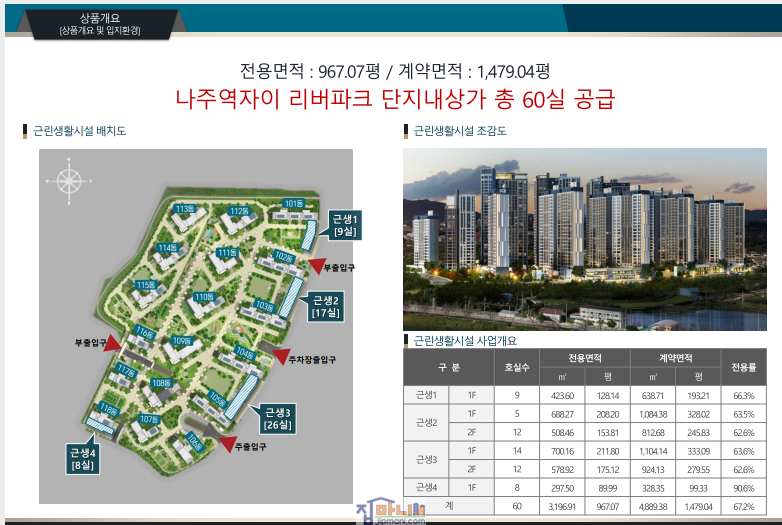Image resolution: width=782 pixels, height=525 pixels.
Task: Click the 근린생활시설 조감도 section heading
Action: [460, 131]
